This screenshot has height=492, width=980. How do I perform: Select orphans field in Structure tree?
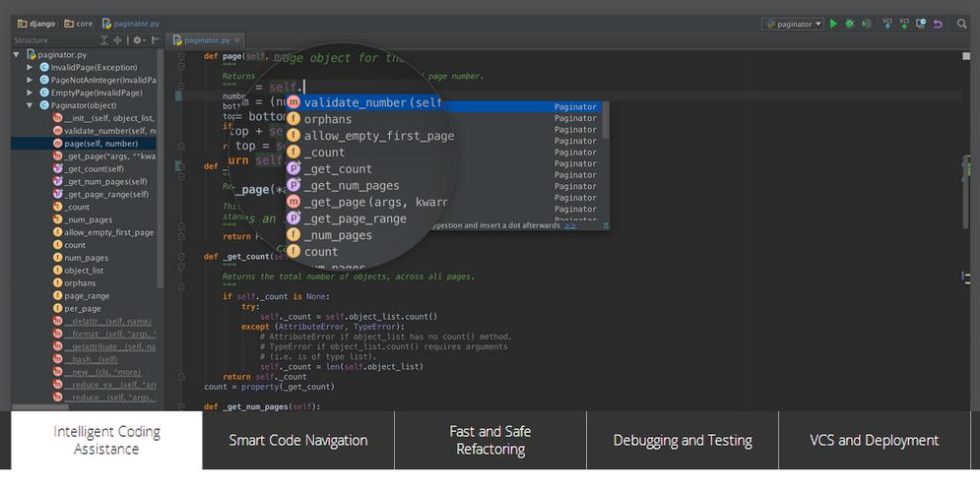(x=75, y=283)
